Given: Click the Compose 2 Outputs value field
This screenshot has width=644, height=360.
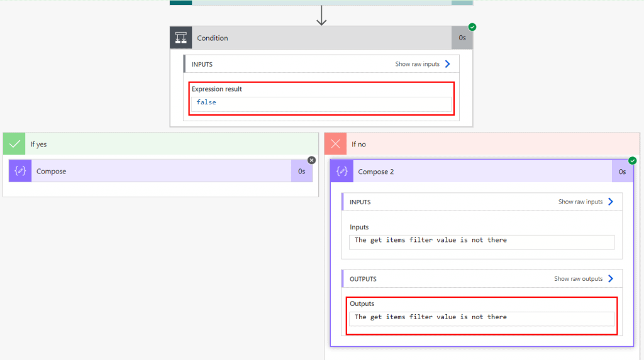Looking at the screenshot, I should [x=482, y=319].
